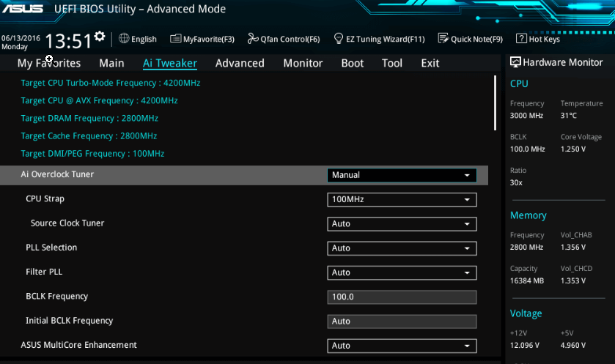Select the ASUS MultiCore Enhancement label
This screenshot has height=364, width=615.
coord(79,345)
